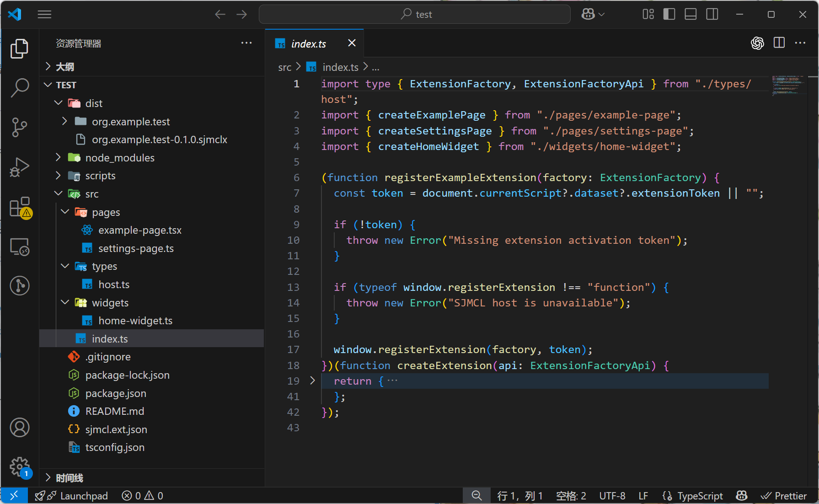The width and height of the screenshot is (819, 504).
Task: Open the Remote Explorer view
Action: click(x=20, y=247)
